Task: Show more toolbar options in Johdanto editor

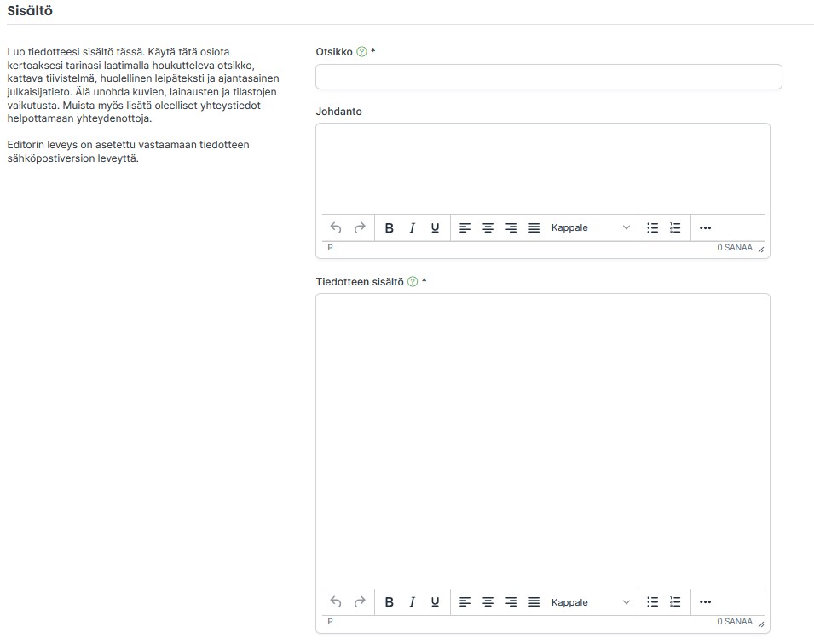Action: click(705, 227)
